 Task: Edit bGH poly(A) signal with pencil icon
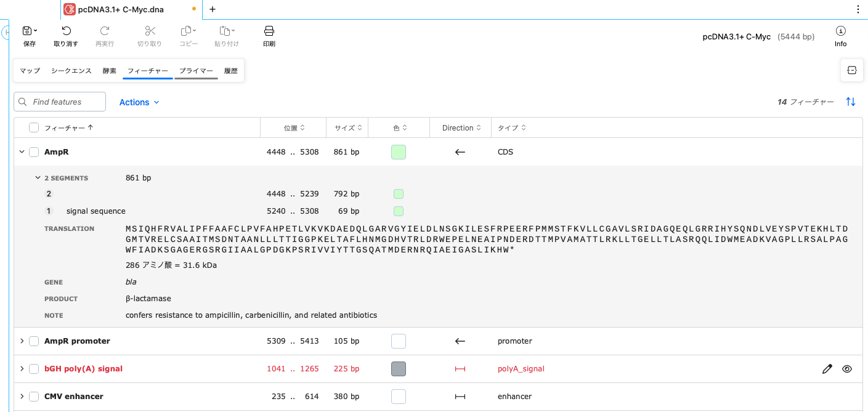tap(827, 368)
